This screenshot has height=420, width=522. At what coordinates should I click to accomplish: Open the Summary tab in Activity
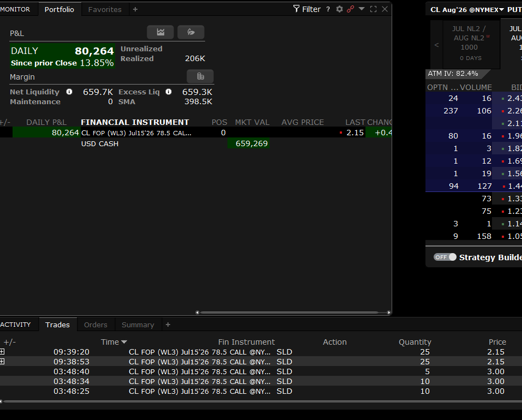click(x=138, y=325)
